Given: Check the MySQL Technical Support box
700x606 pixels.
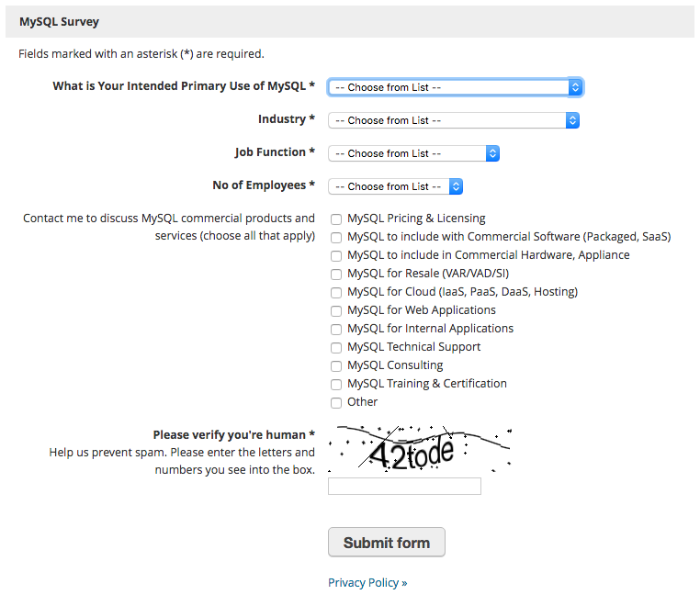Looking at the screenshot, I should pos(336,348).
